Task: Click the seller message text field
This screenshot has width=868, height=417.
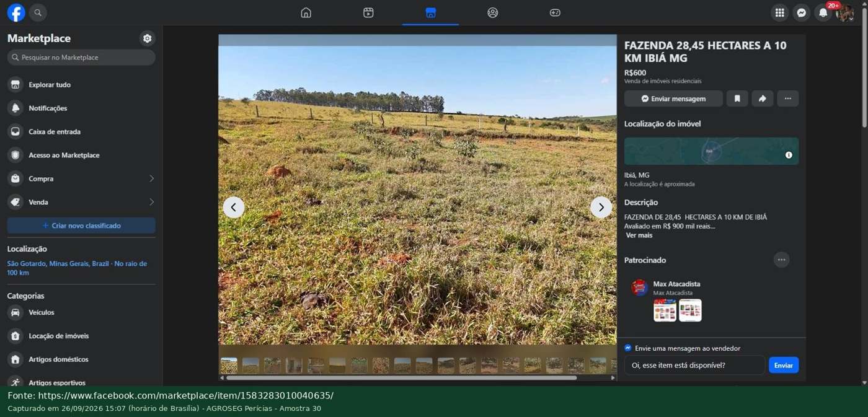Action: pos(694,365)
